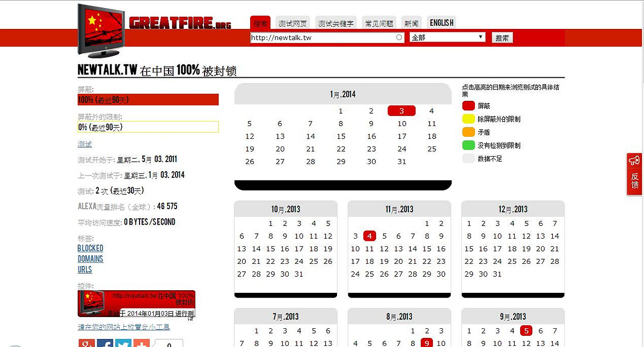Click the URL search input field
Image resolution: width=644 pixels, height=347 pixels.
point(327,38)
